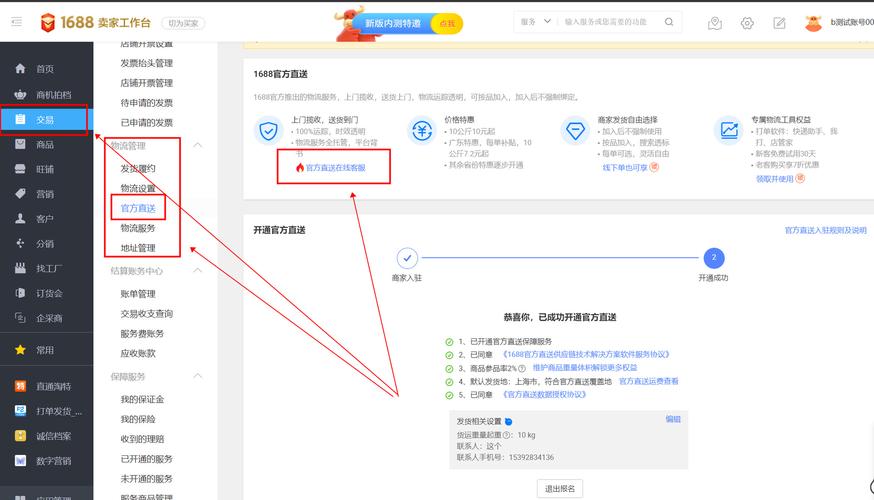Open 账单管理 in the side menu

click(138, 294)
